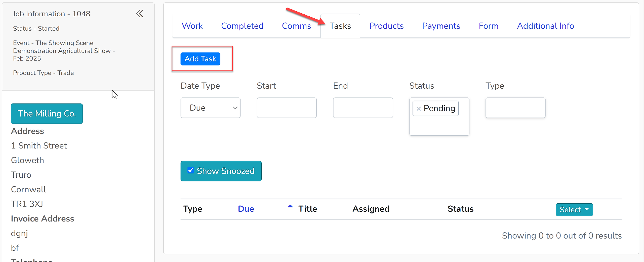Screen dimensions: 644x262
Task: Click the Status - Started text
Action: (36, 28)
